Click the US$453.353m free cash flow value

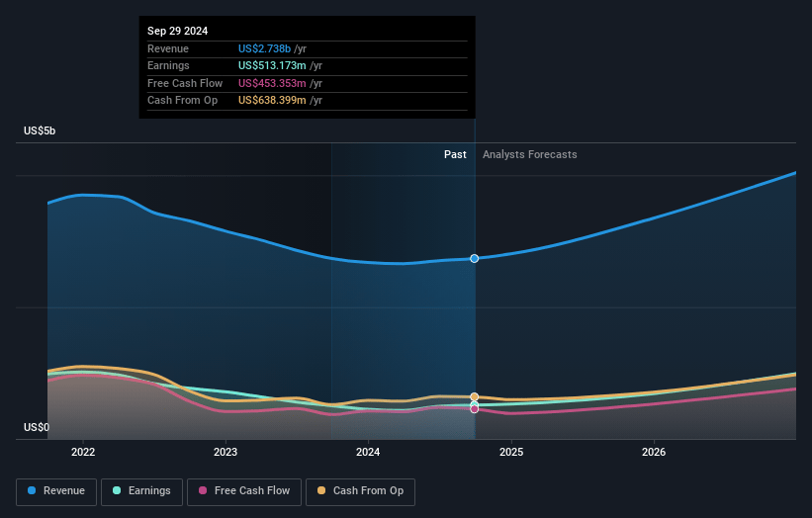272,83
